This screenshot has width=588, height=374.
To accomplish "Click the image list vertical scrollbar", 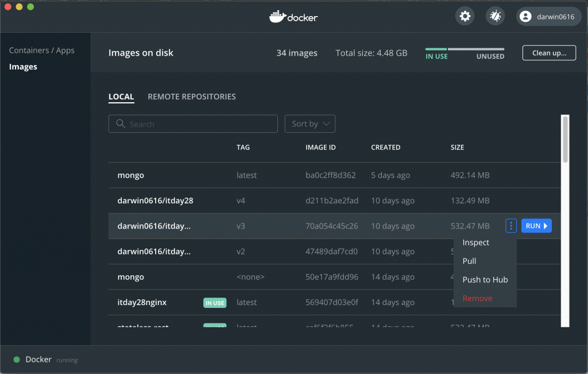I will (x=566, y=138).
